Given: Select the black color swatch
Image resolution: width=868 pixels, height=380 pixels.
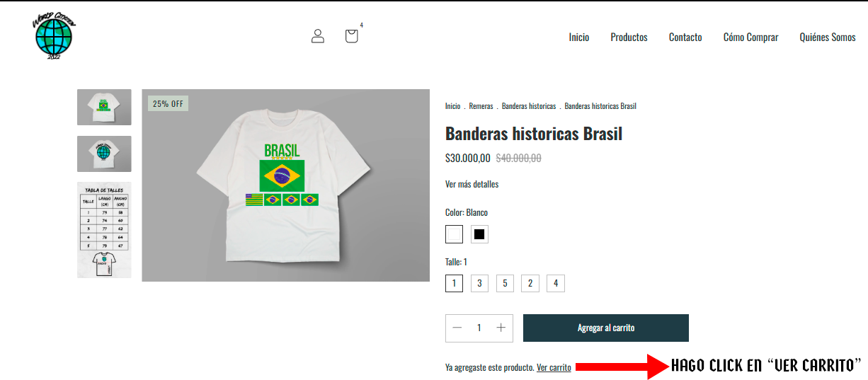Looking at the screenshot, I should click(479, 234).
